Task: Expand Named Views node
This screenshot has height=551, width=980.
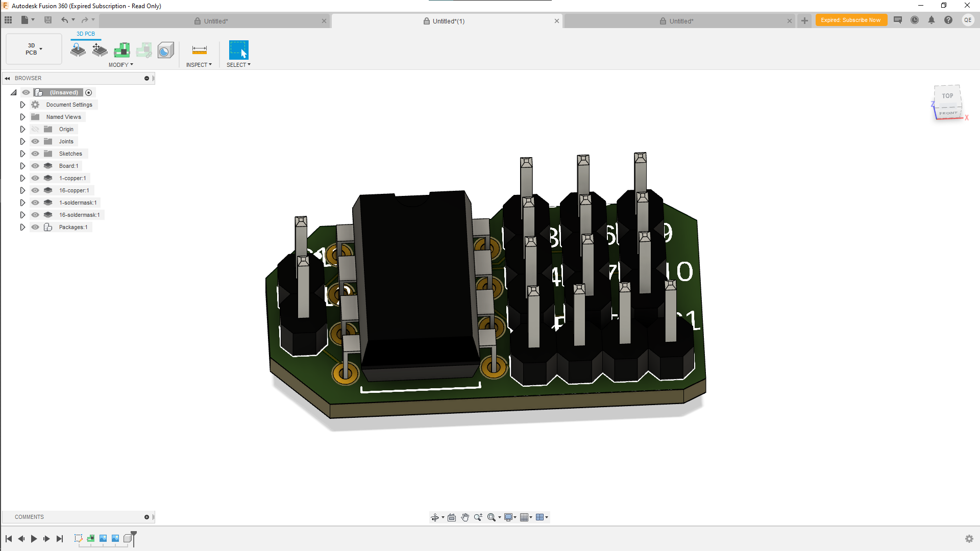Action: (x=22, y=117)
